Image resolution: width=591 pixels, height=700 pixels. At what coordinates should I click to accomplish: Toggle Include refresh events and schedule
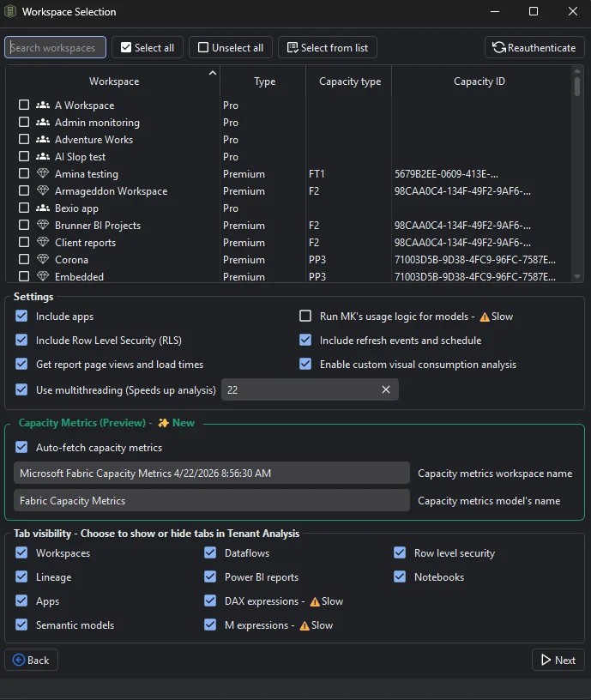[305, 341]
